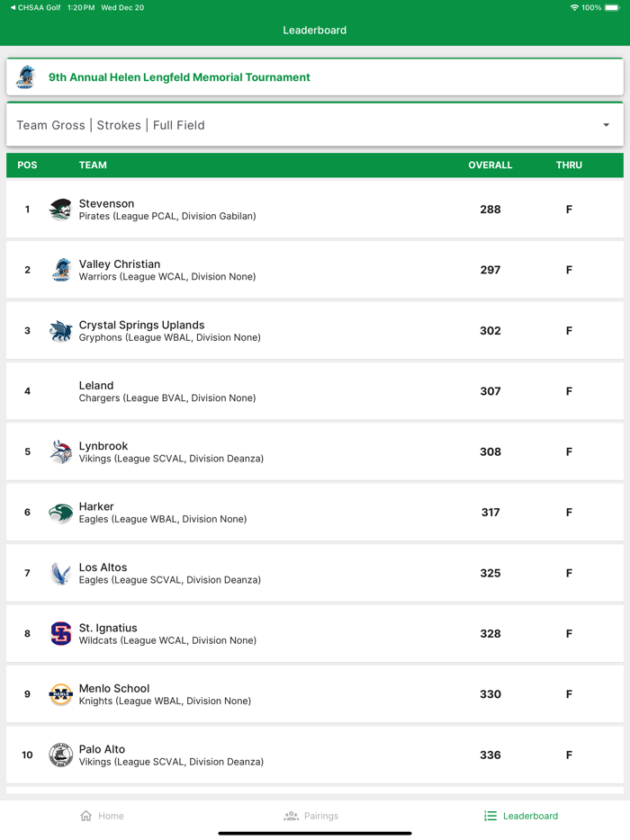
Task: Click the Los Altos Eagles logo
Action: point(60,573)
